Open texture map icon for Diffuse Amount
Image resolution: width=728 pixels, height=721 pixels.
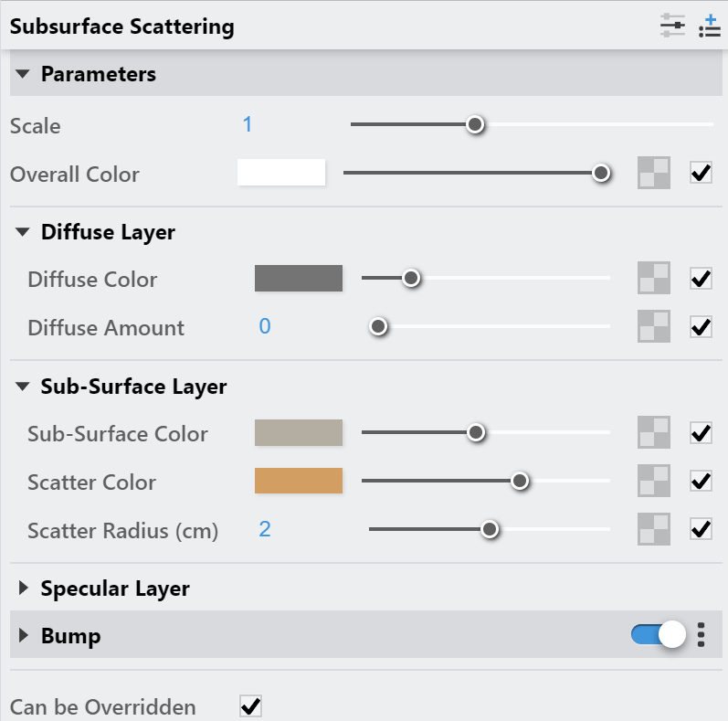[x=654, y=326]
